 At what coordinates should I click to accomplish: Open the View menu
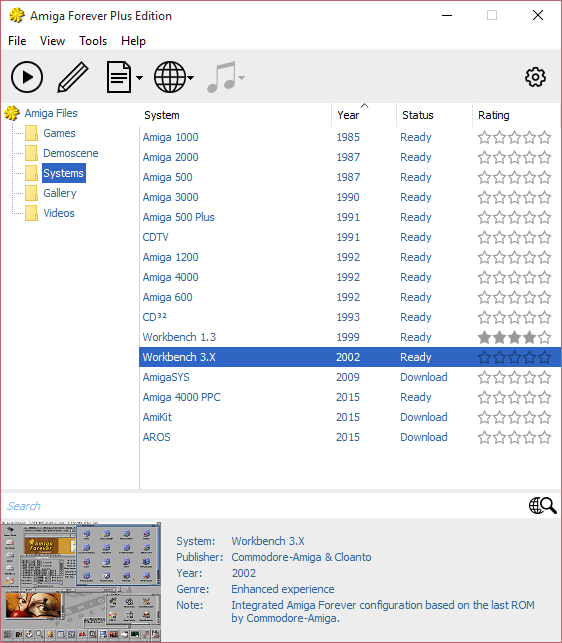pyautogui.click(x=52, y=41)
